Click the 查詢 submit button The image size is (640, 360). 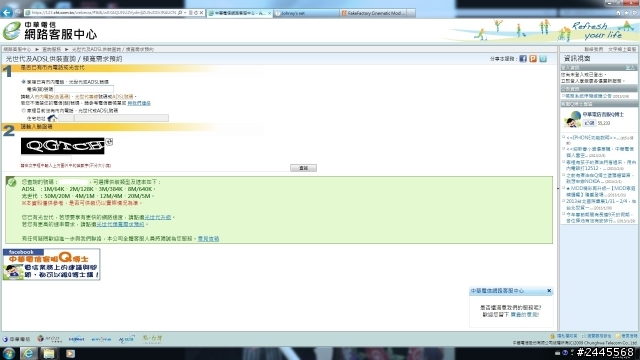coord(303,168)
